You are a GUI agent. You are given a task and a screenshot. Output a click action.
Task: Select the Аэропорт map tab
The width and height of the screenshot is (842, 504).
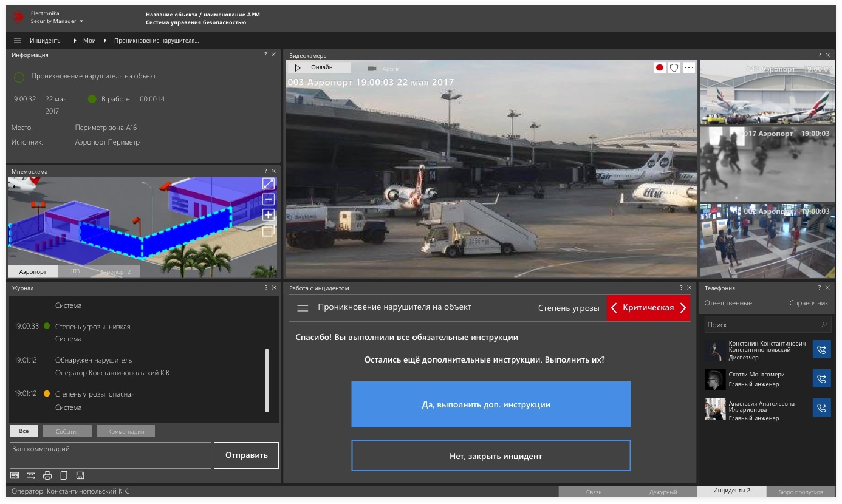[x=33, y=271]
